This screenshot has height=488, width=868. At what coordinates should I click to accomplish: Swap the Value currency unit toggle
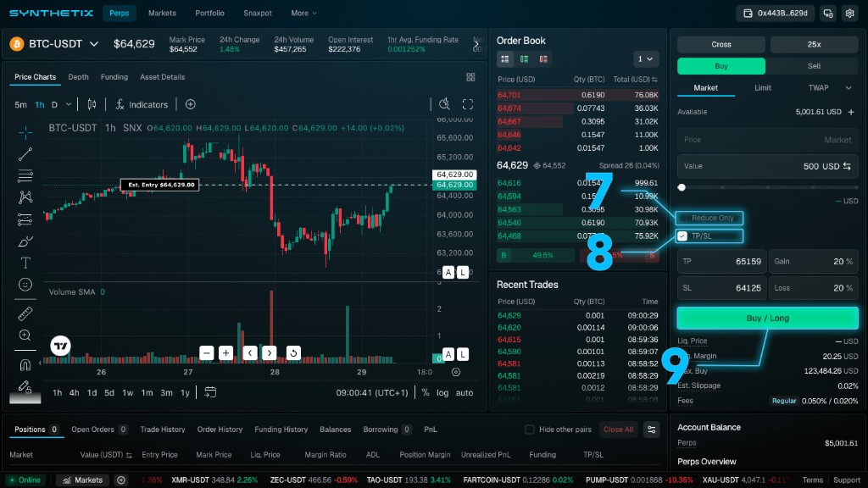[847, 166]
